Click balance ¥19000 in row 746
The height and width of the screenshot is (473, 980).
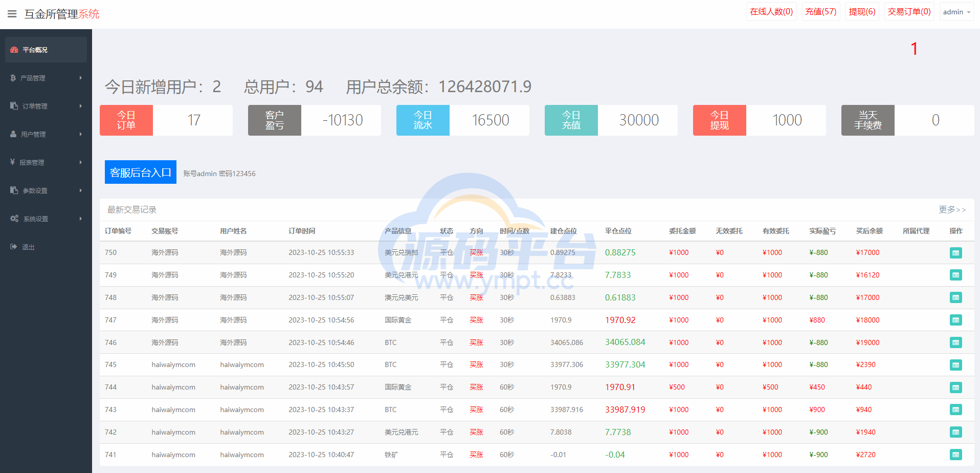click(x=868, y=342)
